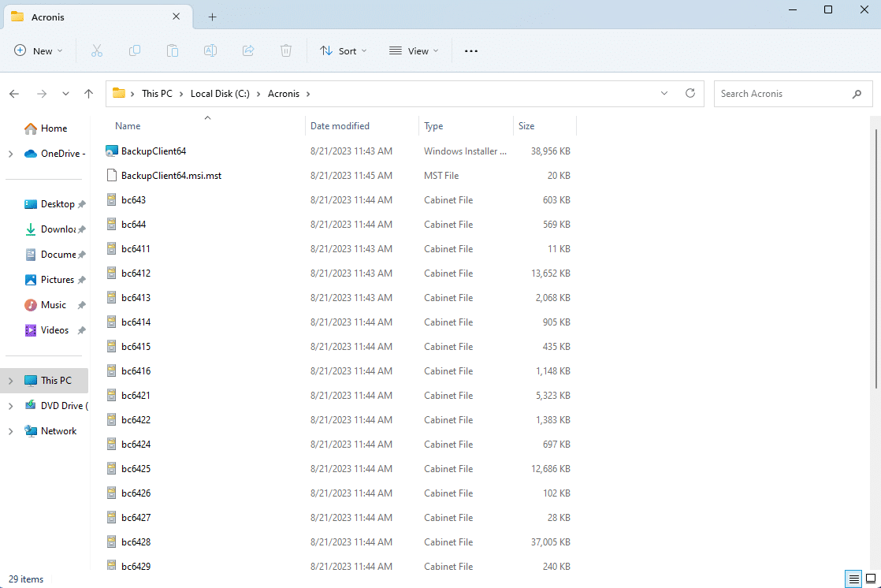Toggle sort order via Name column header
The height and width of the screenshot is (588, 881).
128,125
